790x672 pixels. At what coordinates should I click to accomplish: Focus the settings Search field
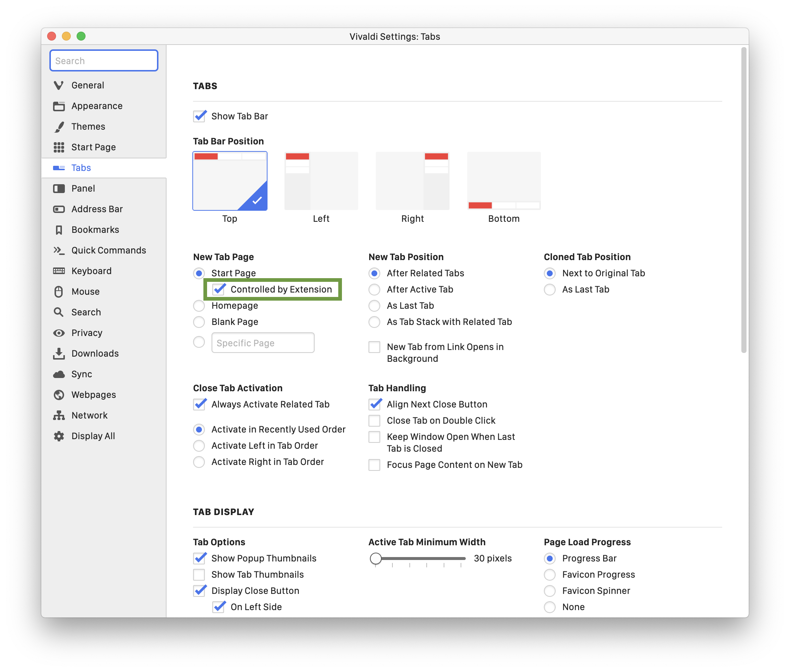click(104, 60)
